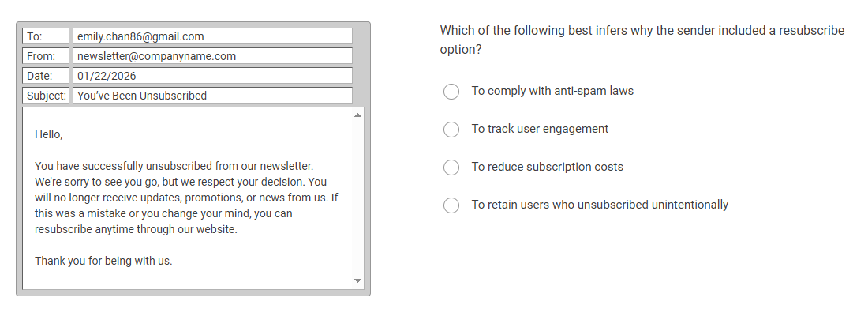Click the email body scrollbar track

pyautogui.click(x=357, y=198)
